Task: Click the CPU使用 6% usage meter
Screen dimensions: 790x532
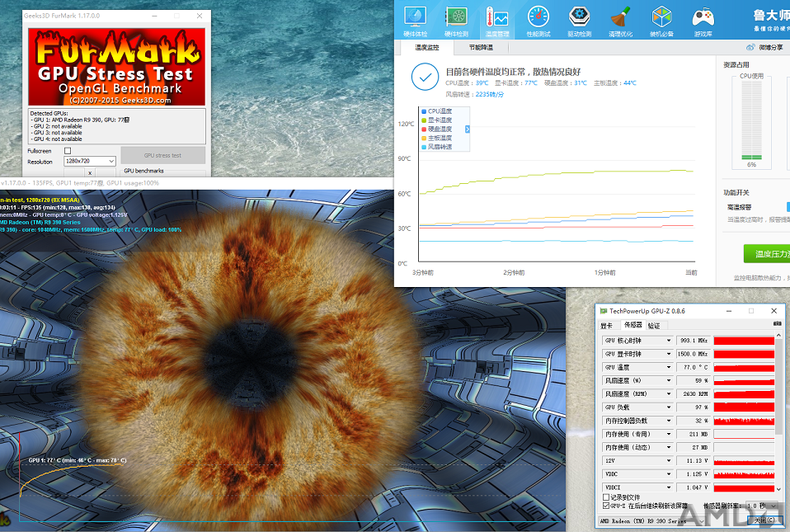Action: (751, 121)
